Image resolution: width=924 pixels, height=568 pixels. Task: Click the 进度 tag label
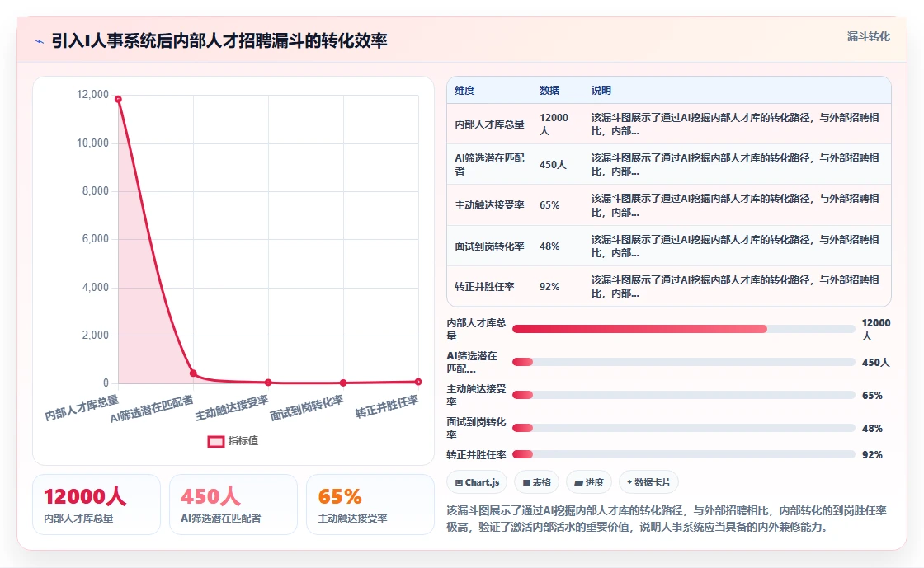tap(594, 482)
